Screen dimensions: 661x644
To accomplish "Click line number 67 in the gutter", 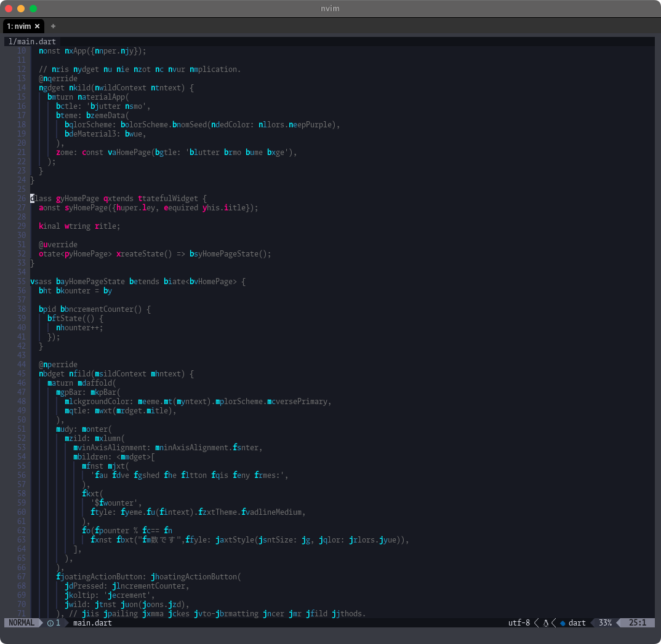I will point(22,576).
